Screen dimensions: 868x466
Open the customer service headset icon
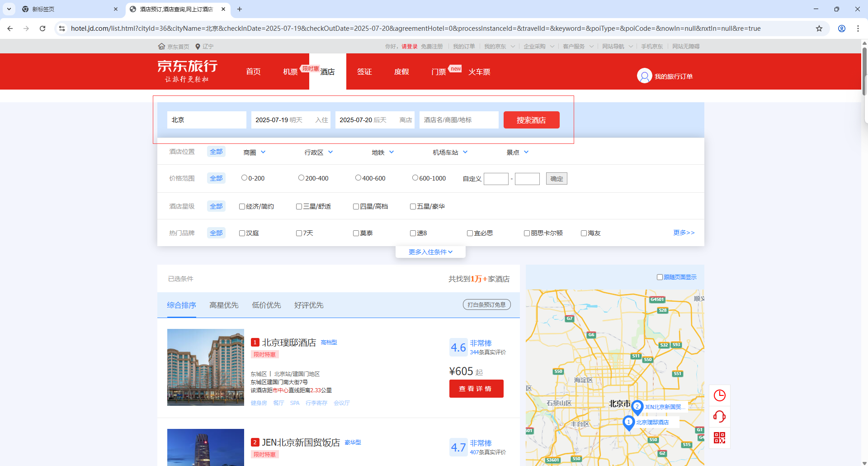click(719, 416)
